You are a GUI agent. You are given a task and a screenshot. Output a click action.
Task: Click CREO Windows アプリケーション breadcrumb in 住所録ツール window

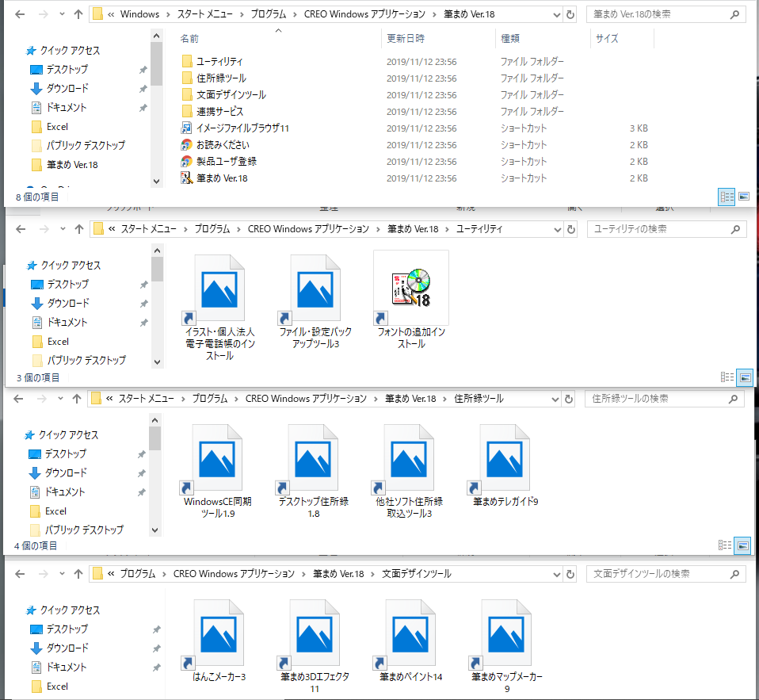(306, 399)
